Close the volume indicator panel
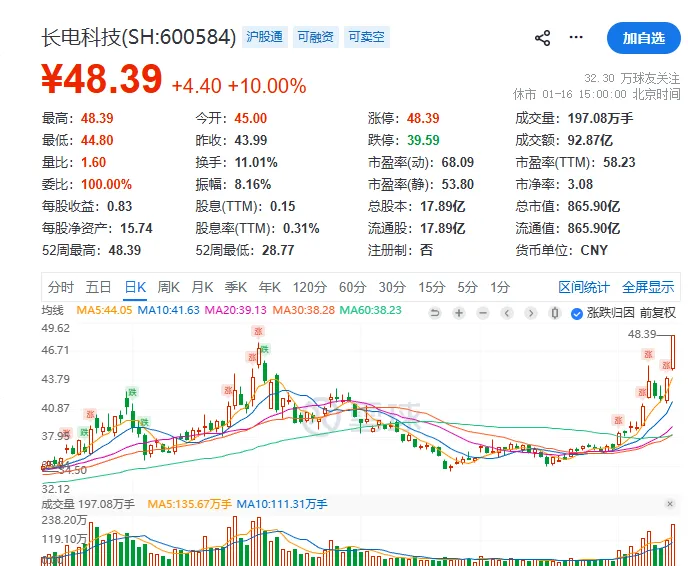 point(670,504)
